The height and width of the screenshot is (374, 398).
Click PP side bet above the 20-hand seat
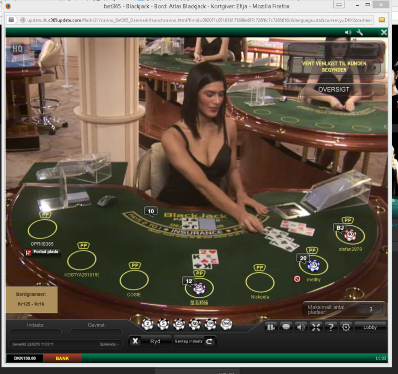point(312,250)
